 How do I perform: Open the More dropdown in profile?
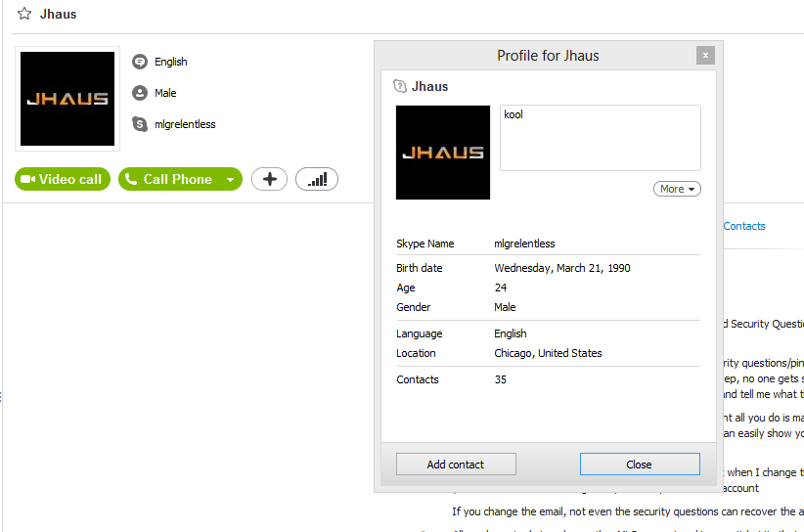point(677,189)
